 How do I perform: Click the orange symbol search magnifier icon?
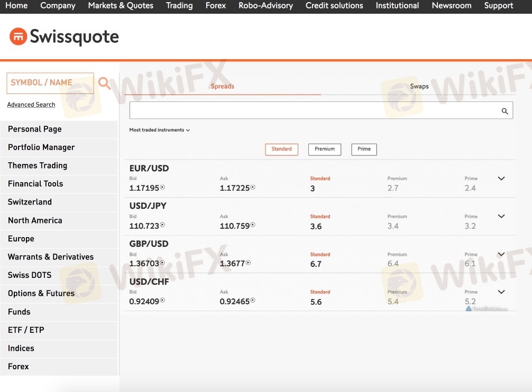[105, 83]
